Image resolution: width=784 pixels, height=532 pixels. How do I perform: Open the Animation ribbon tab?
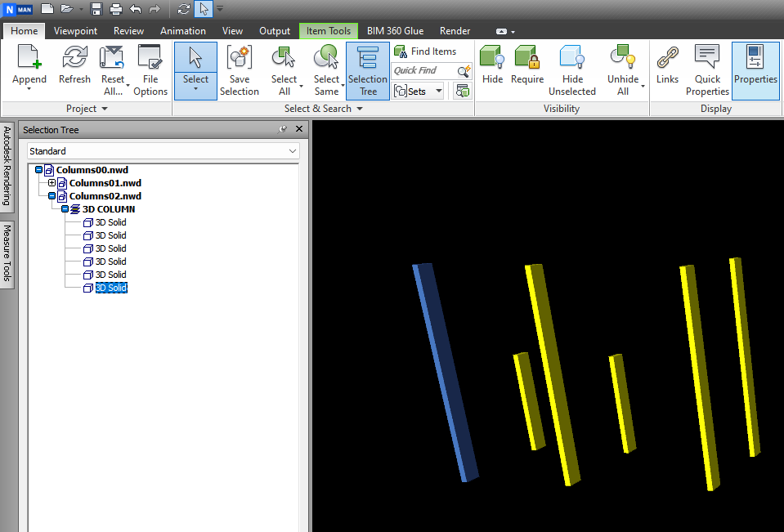click(x=183, y=31)
